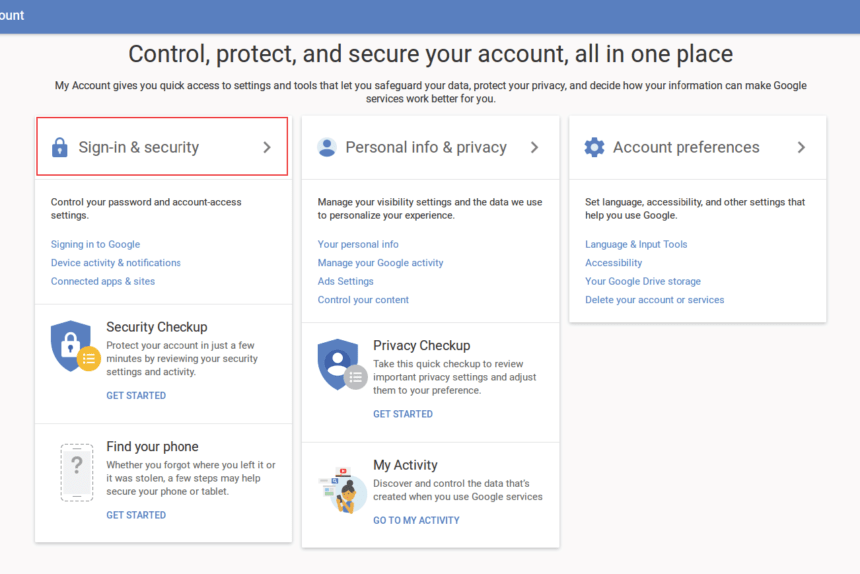Click the gear icon beside Account preferences
This screenshot has height=574, width=860.
click(x=594, y=147)
